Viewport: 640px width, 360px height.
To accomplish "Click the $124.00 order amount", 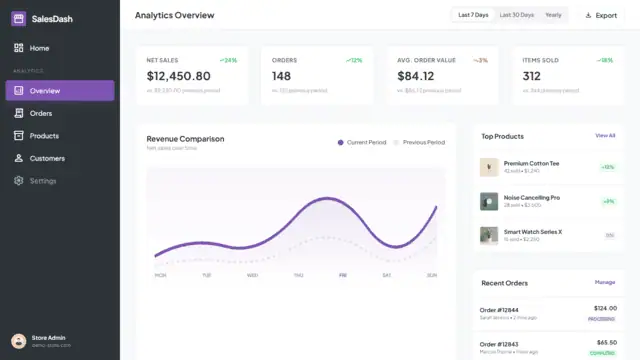I will [x=605, y=308].
